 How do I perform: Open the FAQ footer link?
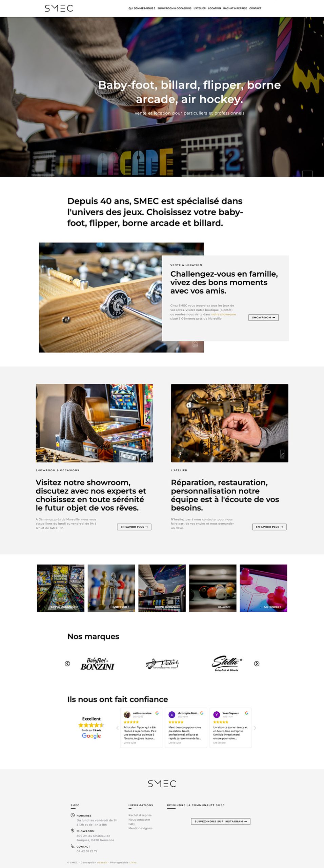tap(131, 824)
